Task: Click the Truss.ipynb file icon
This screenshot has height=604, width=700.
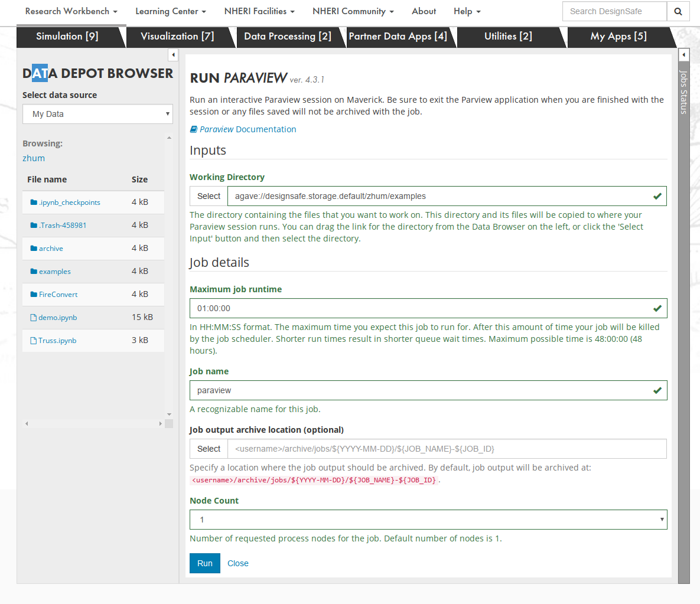Action: pyautogui.click(x=33, y=341)
